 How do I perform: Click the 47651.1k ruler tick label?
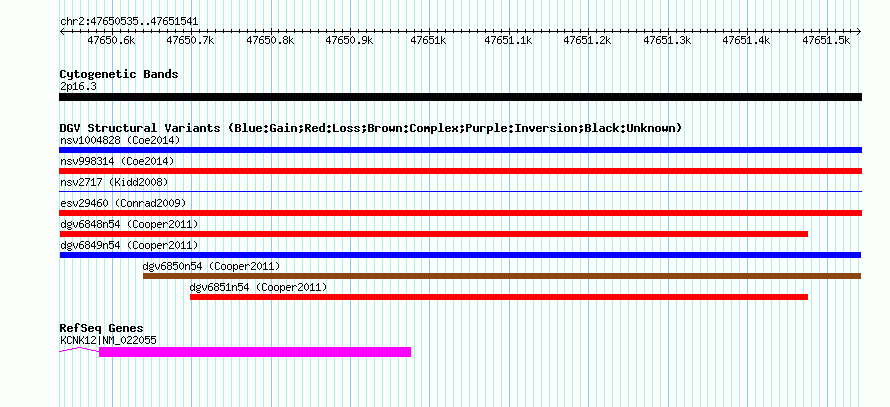click(509, 40)
